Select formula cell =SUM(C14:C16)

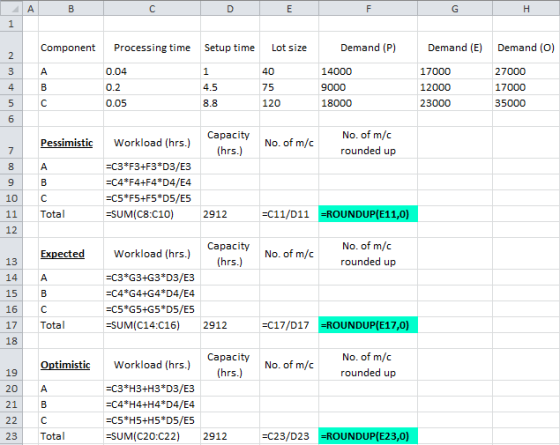pyautogui.click(x=152, y=325)
